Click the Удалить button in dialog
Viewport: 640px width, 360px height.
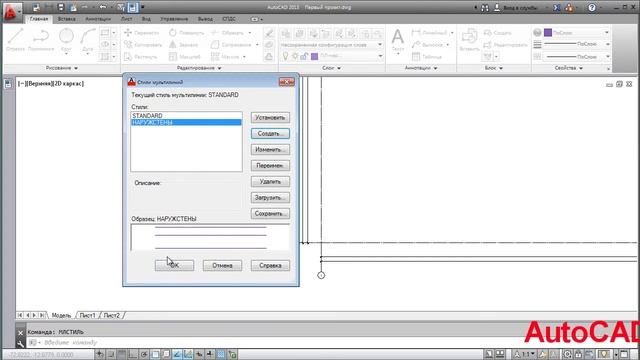[270, 182]
